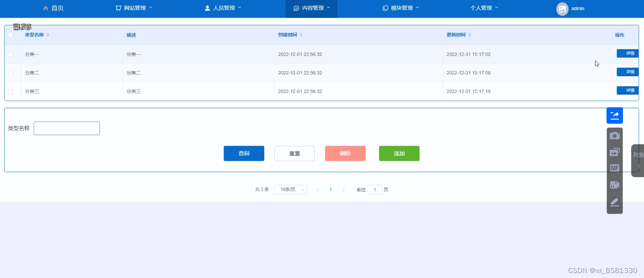Screen dimensions: 644x278
Task: Sort by 类型名称 column
Action: pos(48,35)
